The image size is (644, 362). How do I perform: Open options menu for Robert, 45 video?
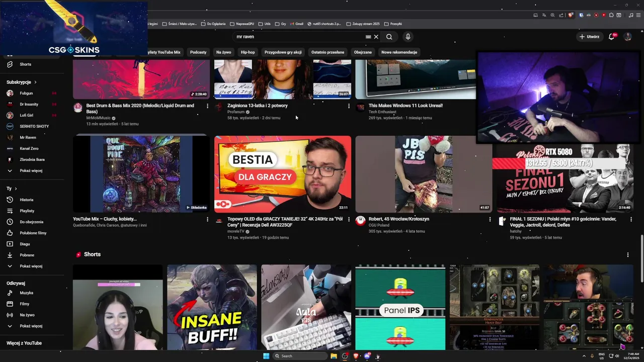click(x=490, y=219)
